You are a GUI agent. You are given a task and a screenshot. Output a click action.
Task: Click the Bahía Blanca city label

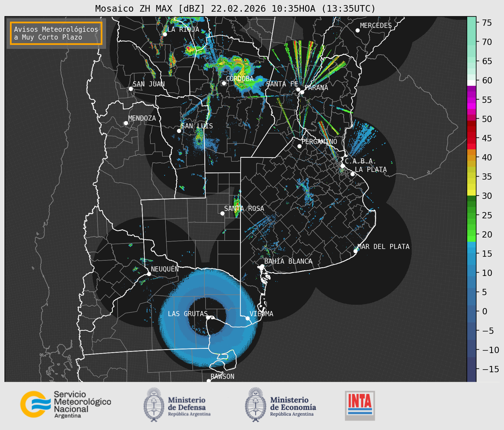pyautogui.click(x=288, y=261)
